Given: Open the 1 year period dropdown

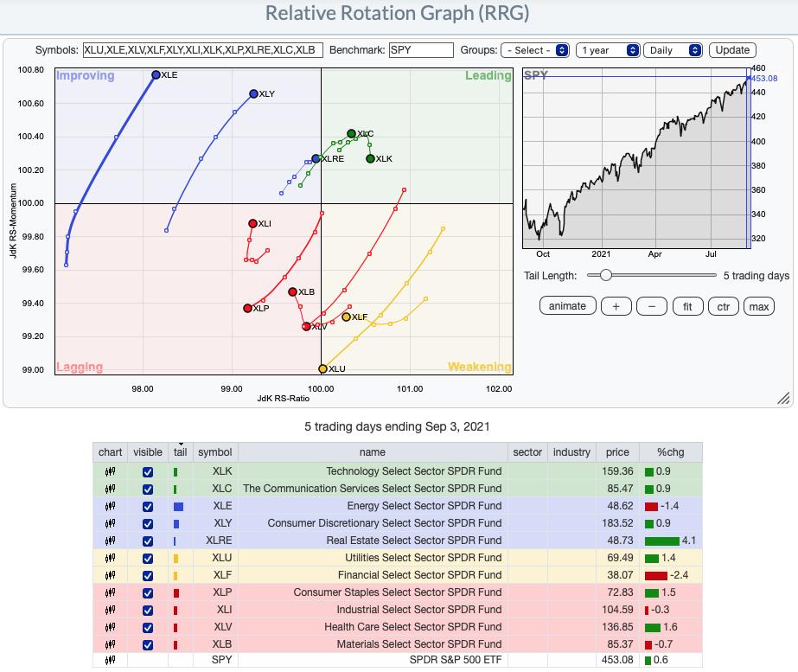Looking at the screenshot, I should click(608, 50).
